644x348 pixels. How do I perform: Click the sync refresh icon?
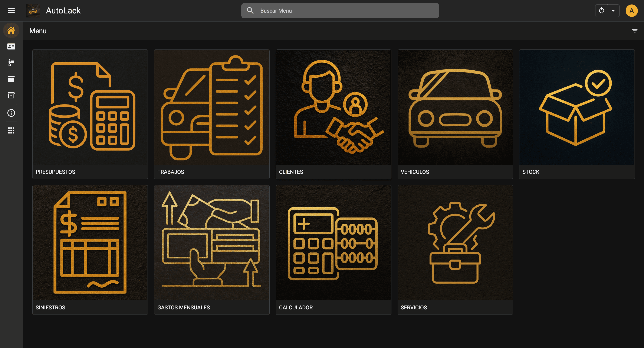point(601,10)
